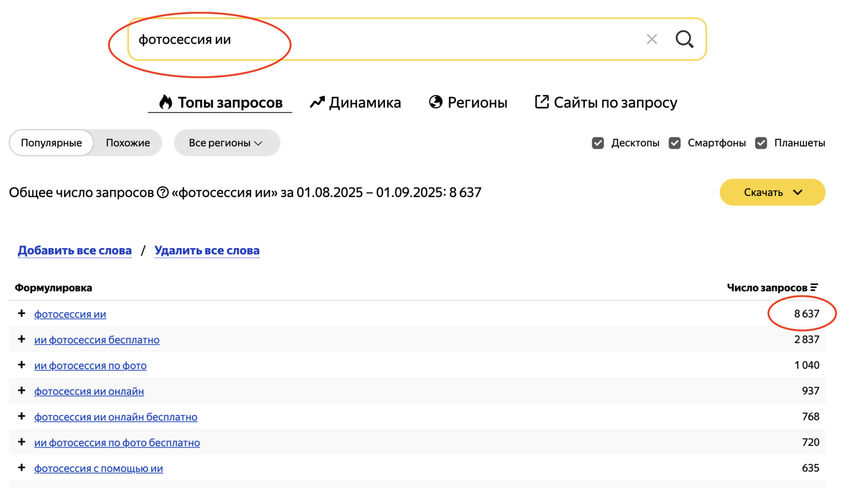This screenshot has width=868, height=488.
Task: Open the Все регионы dropdown
Action: [x=226, y=143]
